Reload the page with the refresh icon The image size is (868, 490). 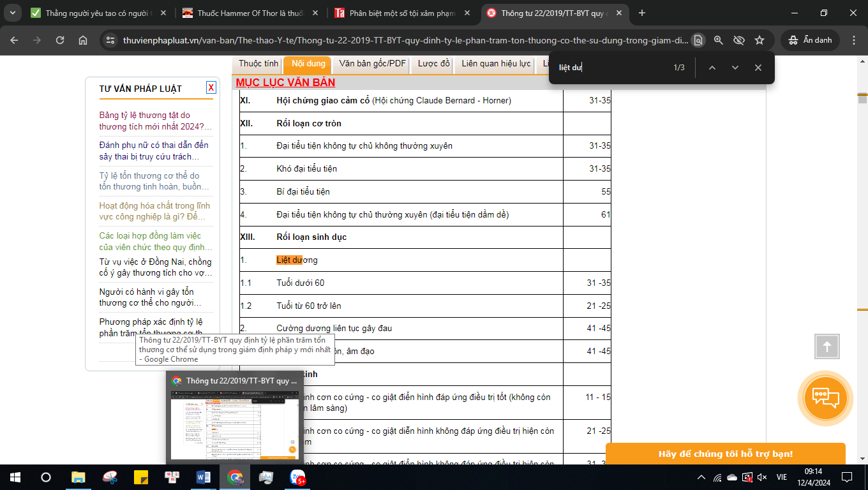(x=60, y=40)
